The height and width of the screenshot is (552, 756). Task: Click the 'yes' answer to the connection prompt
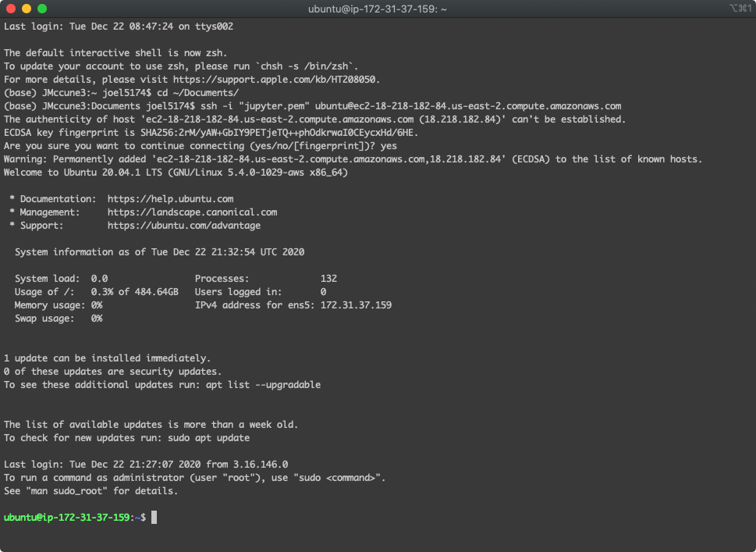(389, 146)
